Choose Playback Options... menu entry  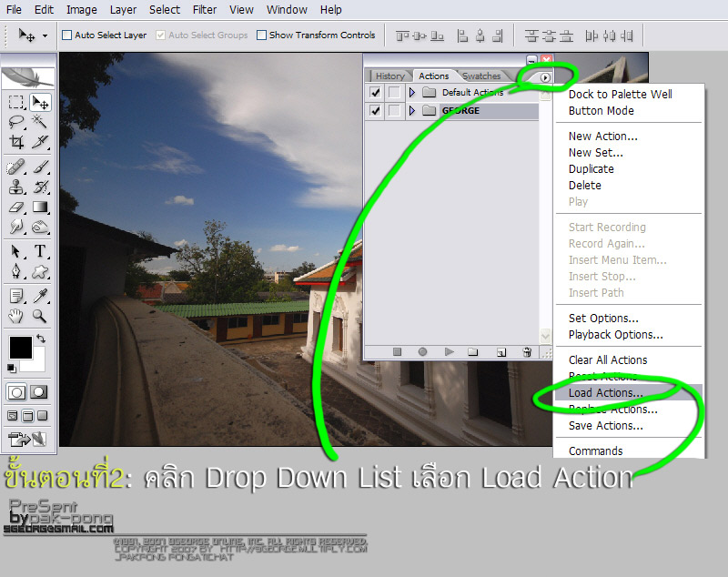click(629, 335)
